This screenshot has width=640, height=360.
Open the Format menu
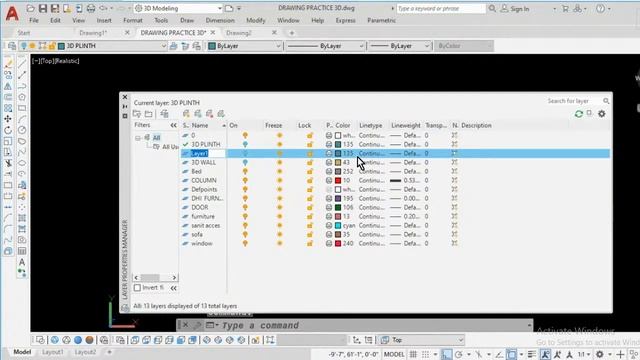[133, 20]
